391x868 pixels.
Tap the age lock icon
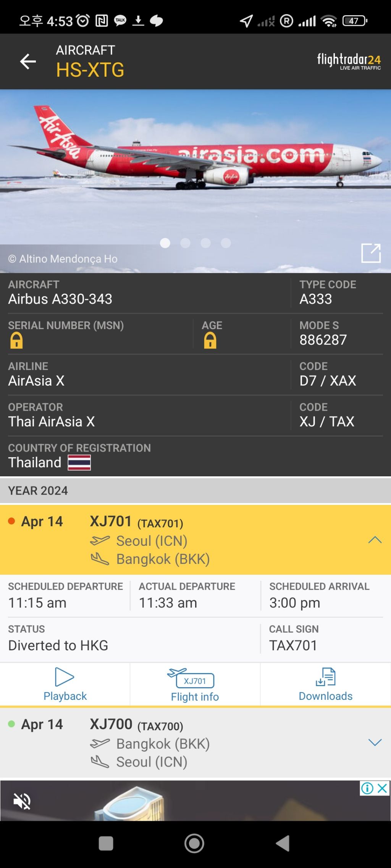[x=210, y=341]
